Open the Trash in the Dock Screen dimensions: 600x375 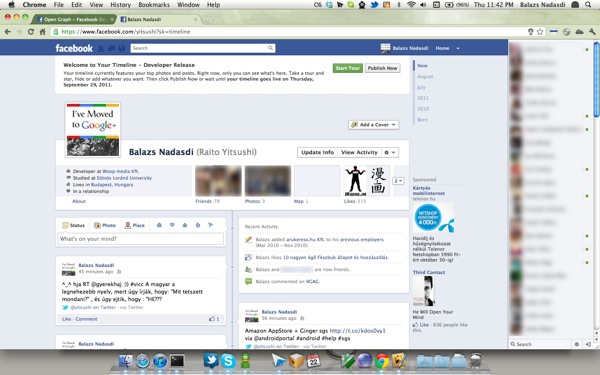[475, 361]
